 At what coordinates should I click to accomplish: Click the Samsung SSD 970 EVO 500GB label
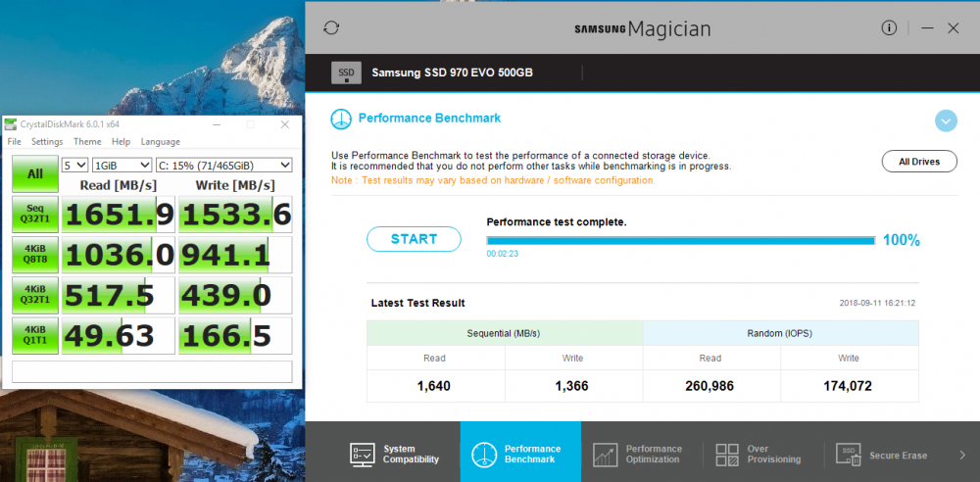point(452,72)
